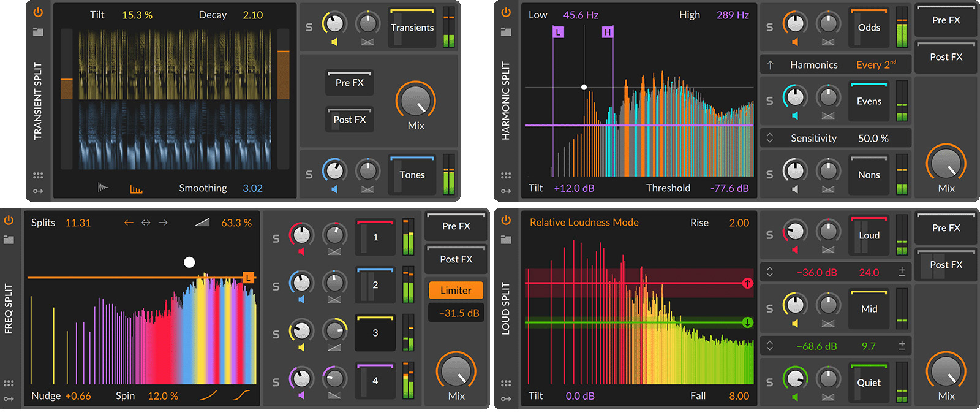The height and width of the screenshot is (415, 980).
Task: Expand the chevrons beside -68.6 dB
Action: (x=770, y=346)
